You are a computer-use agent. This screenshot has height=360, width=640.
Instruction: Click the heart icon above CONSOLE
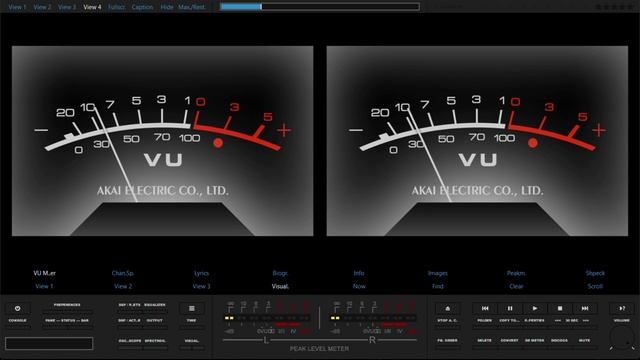tap(18, 309)
